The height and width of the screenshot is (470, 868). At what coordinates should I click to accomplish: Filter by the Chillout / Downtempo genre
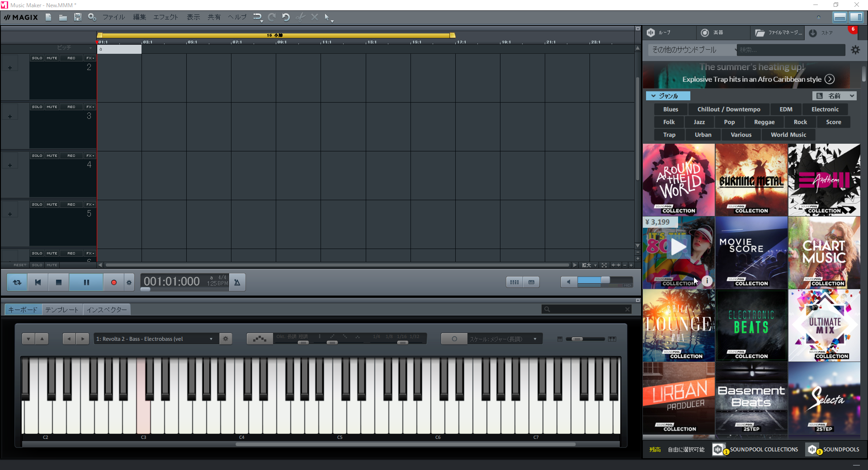pos(729,109)
